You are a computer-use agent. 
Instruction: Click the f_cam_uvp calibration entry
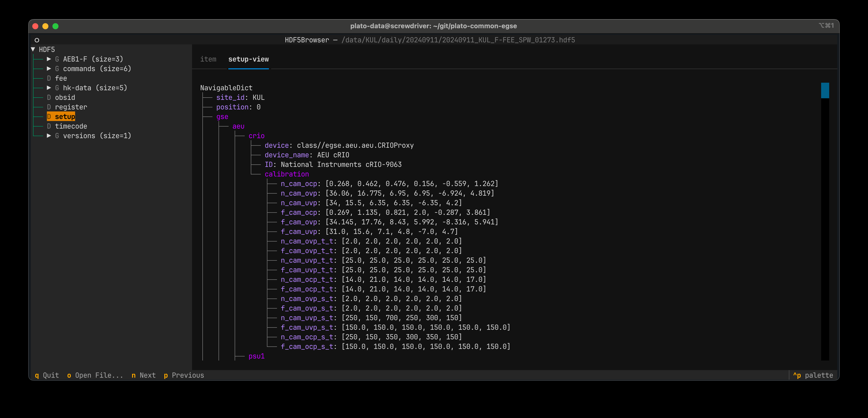[x=369, y=232]
